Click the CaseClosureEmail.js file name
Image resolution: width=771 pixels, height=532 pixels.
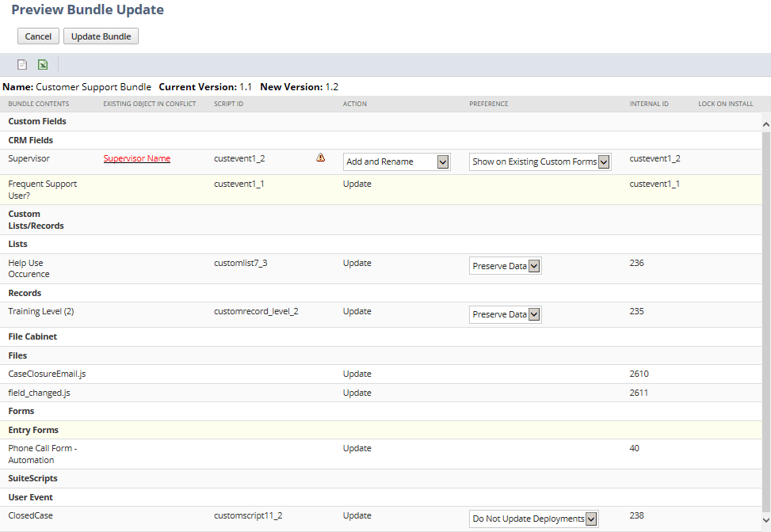click(47, 374)
